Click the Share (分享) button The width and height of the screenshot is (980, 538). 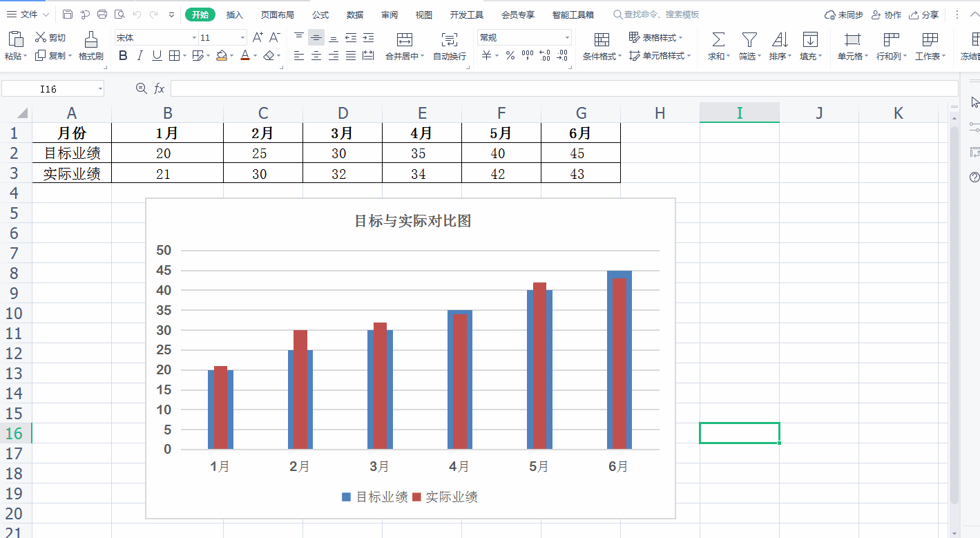click(924, 15)
